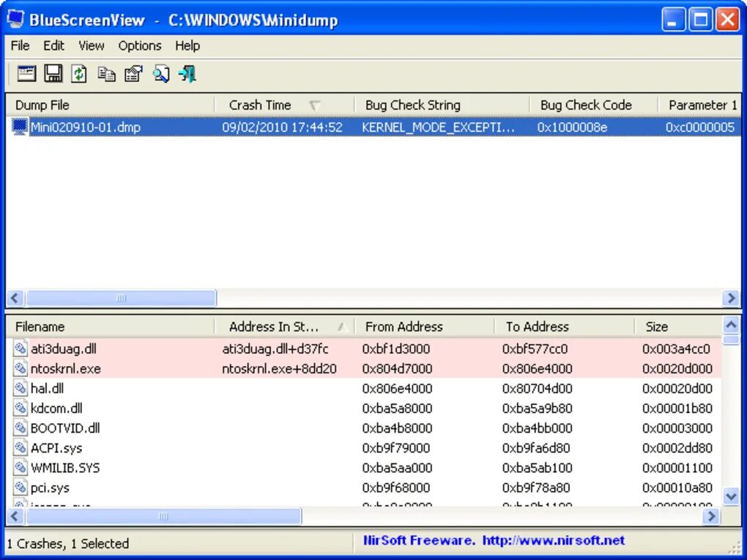Screen dimensions: 747x560
Task: Click lower pane horizontal scrollbar thumb
Action: click(x=163, y=516)
